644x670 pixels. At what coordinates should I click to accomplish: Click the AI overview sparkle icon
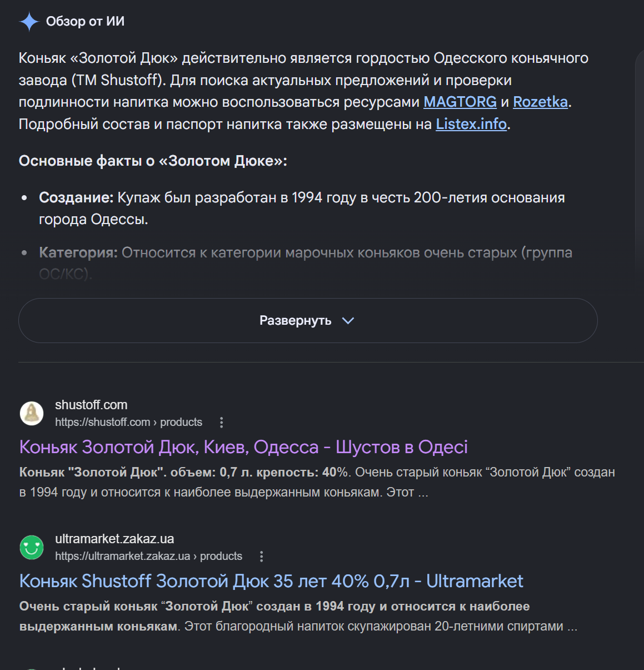tap(29, 22)
